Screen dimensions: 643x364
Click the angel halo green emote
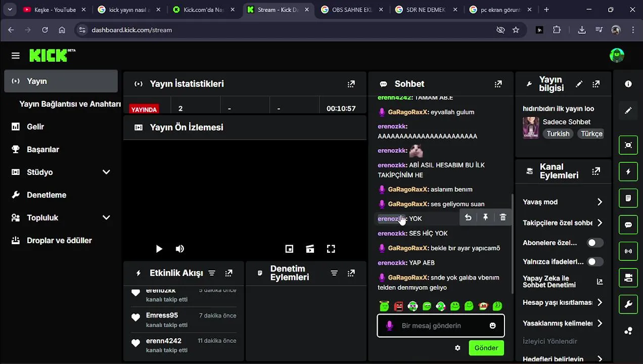(385, 306)
